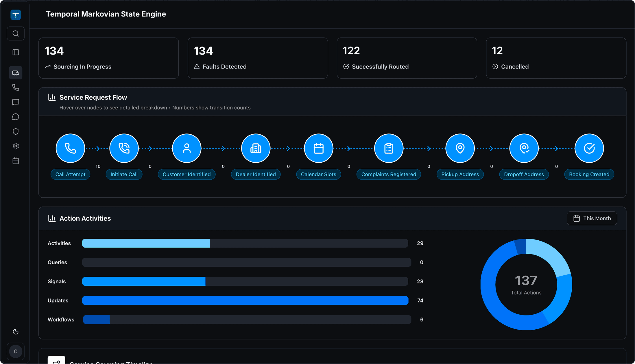
Task: Open the phone calls section in sidebar
Action: point(16,87)
